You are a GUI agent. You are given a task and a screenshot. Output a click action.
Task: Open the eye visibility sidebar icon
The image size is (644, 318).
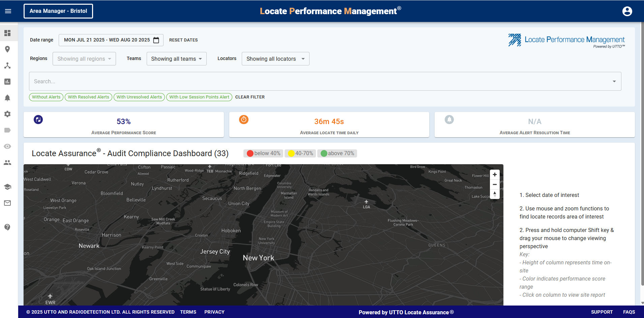click(7, 146)
